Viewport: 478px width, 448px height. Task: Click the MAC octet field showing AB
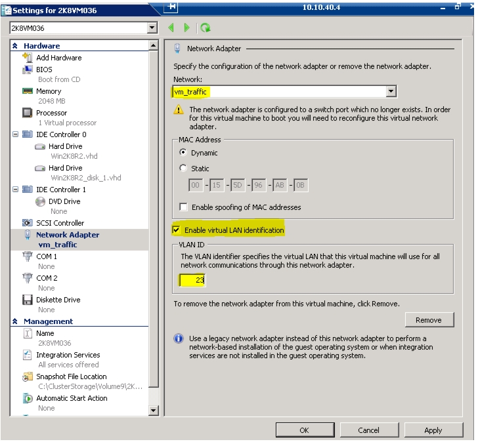click(280, 185)
